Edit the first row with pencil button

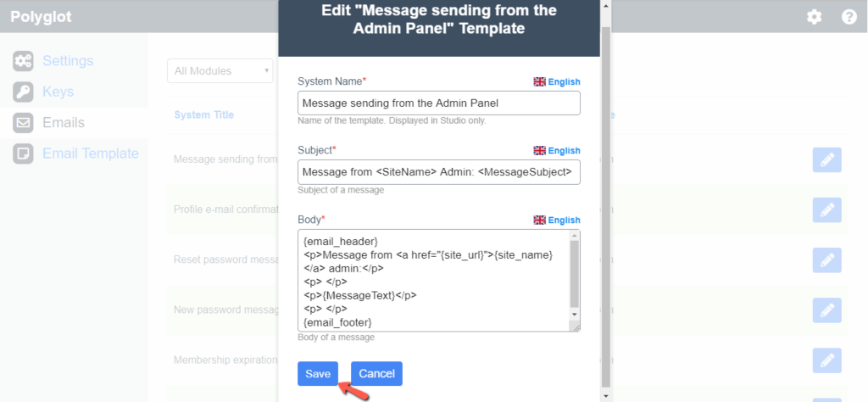tap(827, 160)
